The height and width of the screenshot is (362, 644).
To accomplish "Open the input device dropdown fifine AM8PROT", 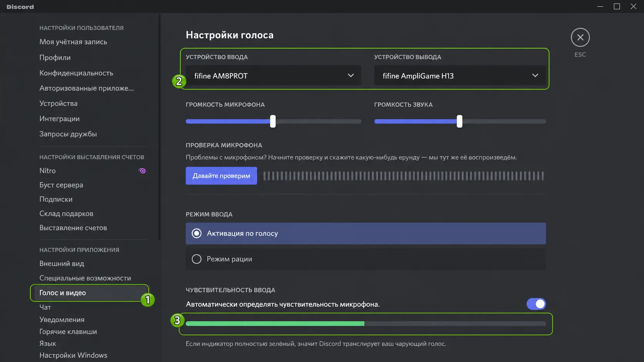I will [x=273, y=75].
